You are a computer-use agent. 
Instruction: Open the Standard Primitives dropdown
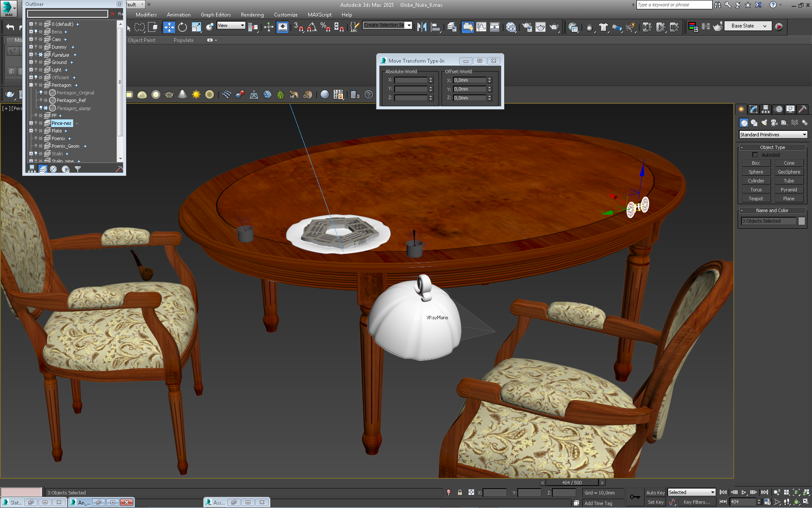773,135
